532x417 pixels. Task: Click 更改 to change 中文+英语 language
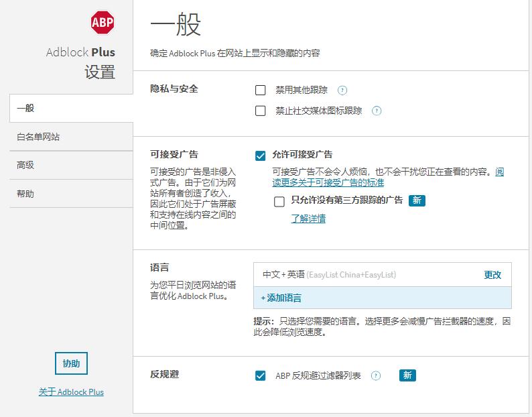492,275
